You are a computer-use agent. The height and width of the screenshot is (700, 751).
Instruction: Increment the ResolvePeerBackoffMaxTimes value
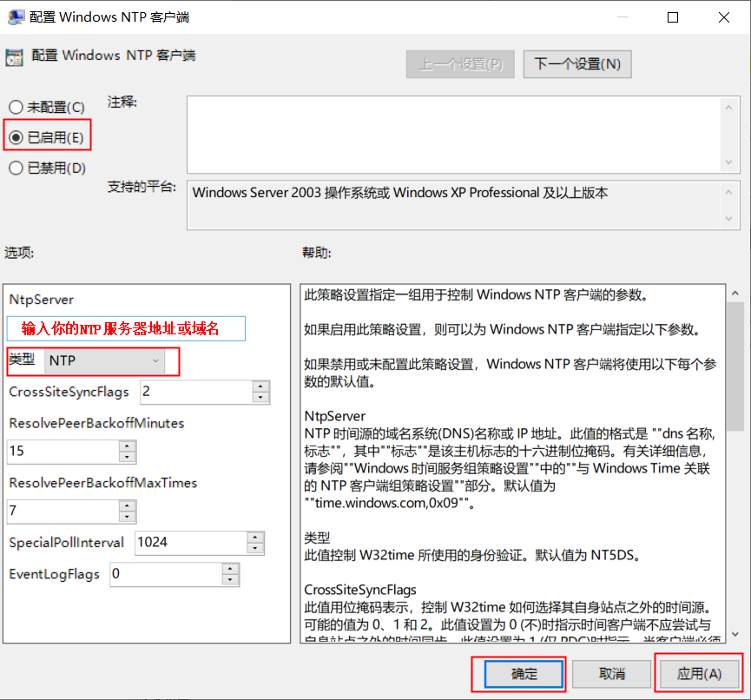click(x=128, y=506)
